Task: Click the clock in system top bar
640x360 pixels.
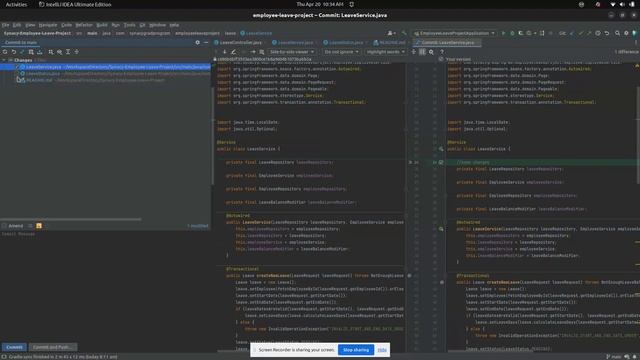Action: click(x=320, y=4)
